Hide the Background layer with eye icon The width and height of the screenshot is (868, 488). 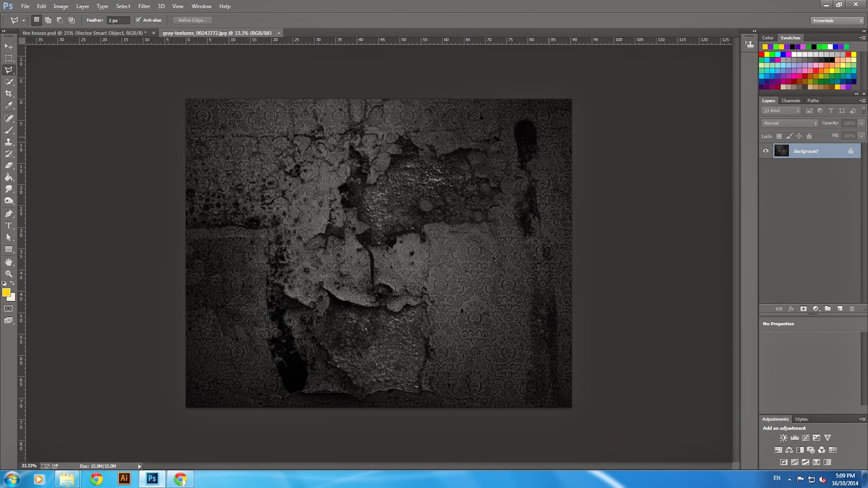click(766, 151)
